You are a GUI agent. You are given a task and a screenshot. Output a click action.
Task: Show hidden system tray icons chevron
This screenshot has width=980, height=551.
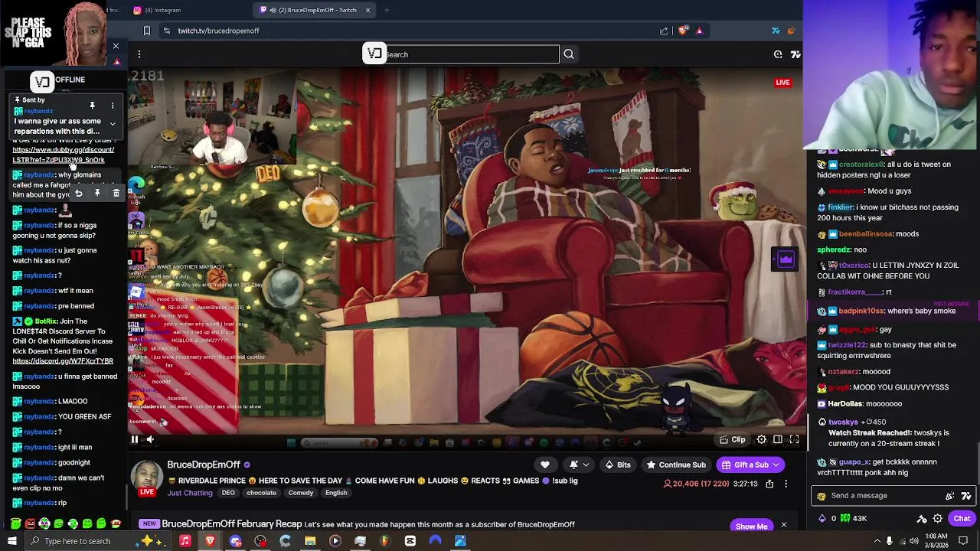coord(876,541)
